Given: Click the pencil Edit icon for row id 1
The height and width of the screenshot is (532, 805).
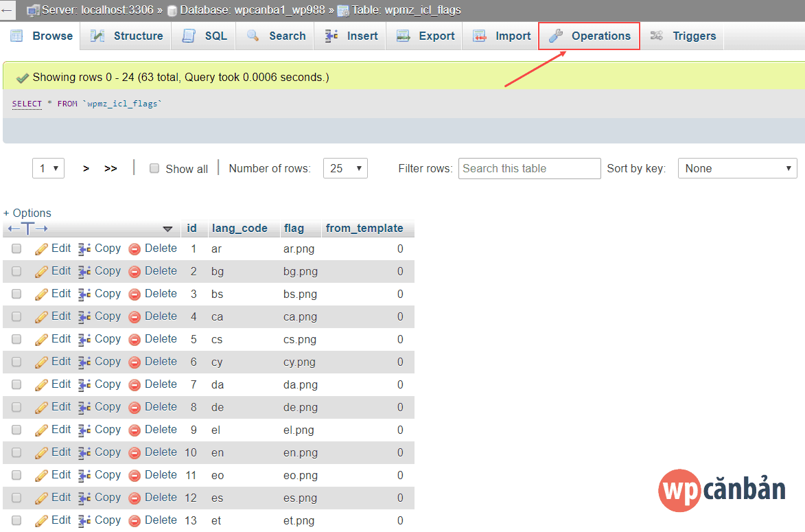Looking at the screenshot, I should (x=40, y=248).
